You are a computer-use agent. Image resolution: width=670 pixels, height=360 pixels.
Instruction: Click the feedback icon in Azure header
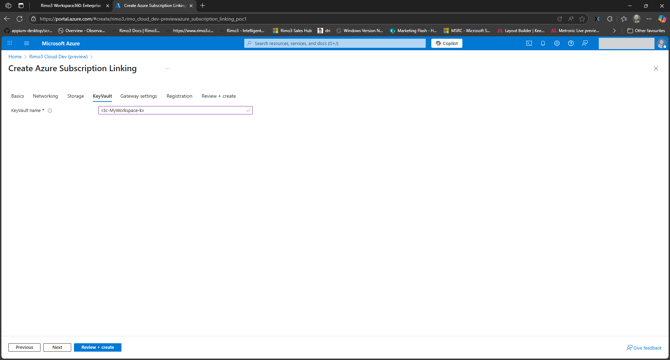(585, 43)
